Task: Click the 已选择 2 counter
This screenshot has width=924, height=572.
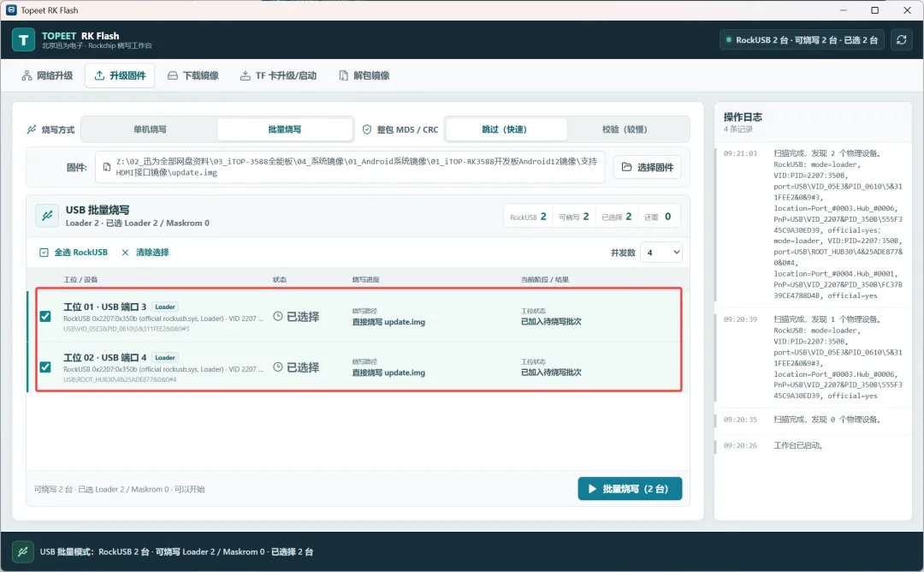Action: coord(616,217)
